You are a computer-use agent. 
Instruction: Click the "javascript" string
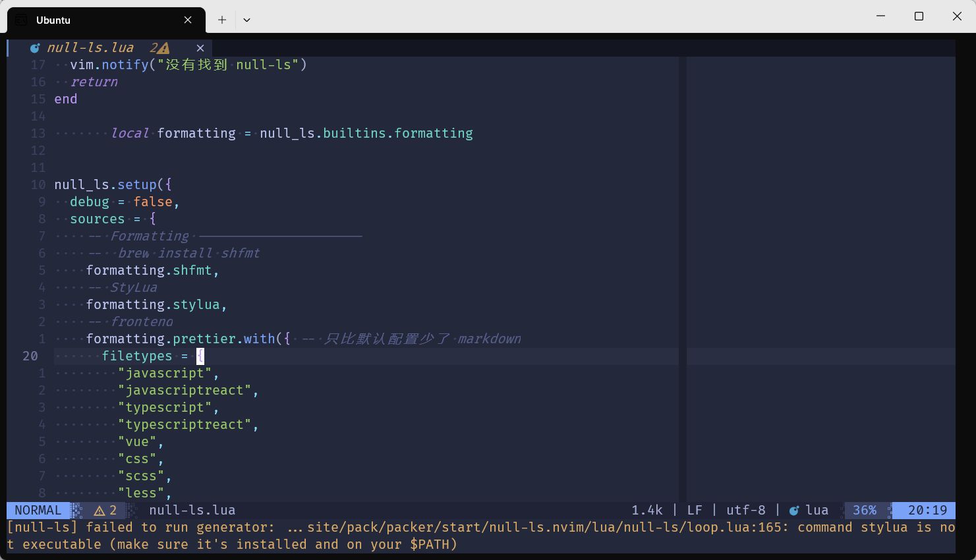165,373
